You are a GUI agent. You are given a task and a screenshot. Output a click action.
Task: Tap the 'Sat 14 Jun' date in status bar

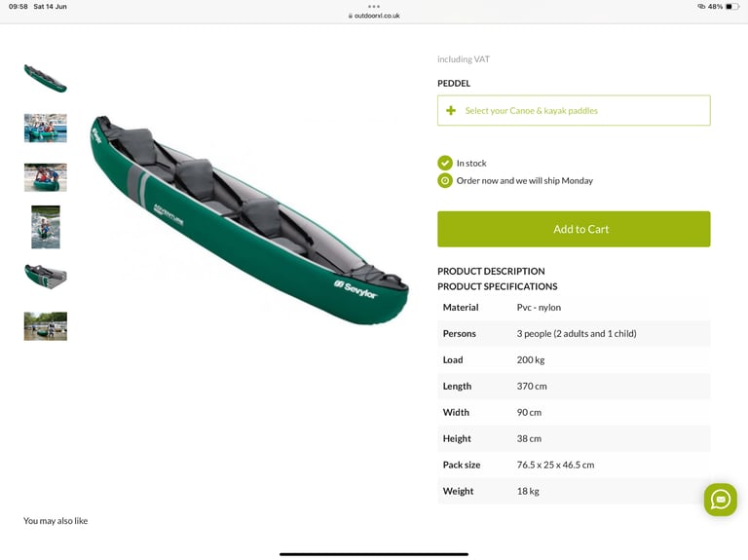pyautogui.click(x=50, y=7)
